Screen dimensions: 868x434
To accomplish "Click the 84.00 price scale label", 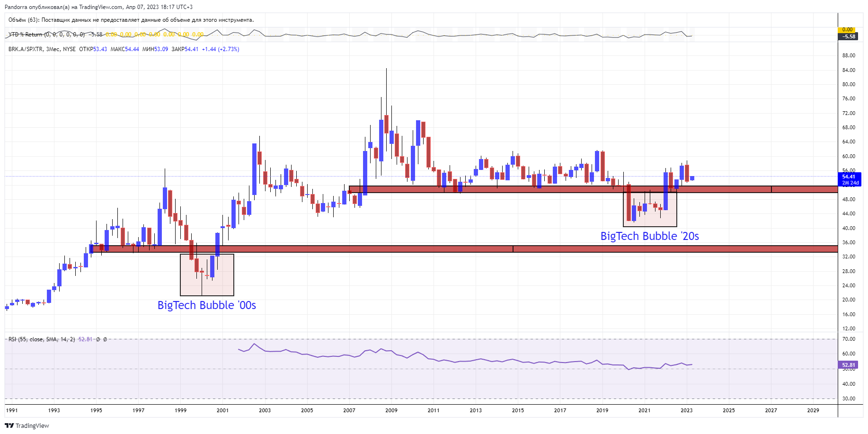I will pos(849,70).
